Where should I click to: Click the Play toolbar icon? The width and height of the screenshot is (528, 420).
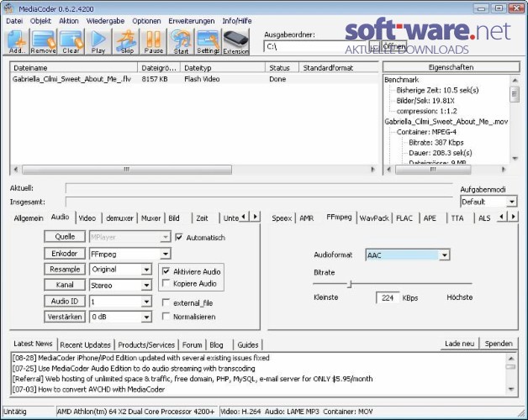tap(98, 42)
